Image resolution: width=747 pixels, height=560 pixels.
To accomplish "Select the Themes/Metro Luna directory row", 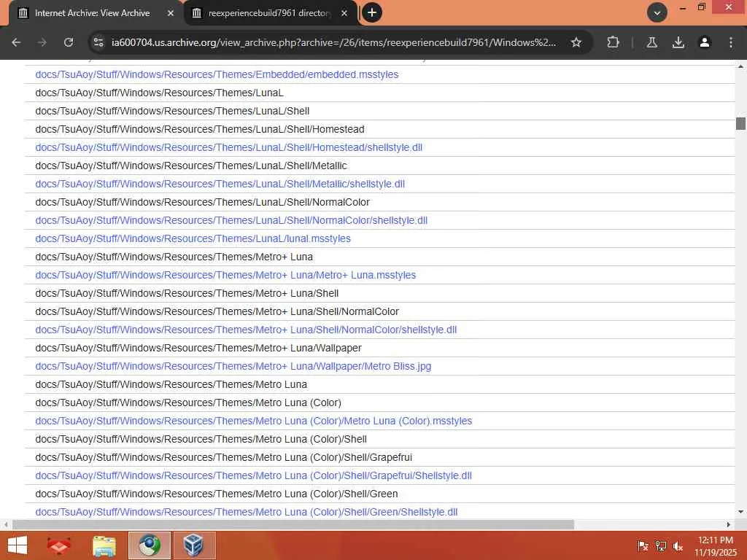I will [379, 384].
